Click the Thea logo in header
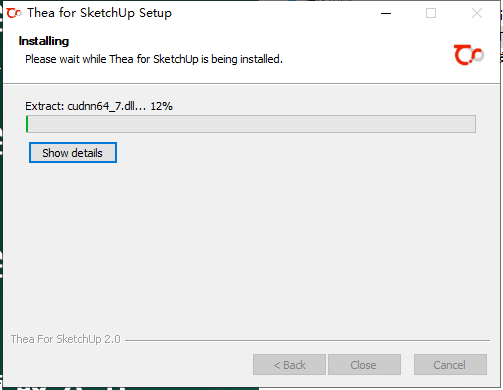Image resolution: width=503 pixels, height=390 pixels. (x=469, y=55)
